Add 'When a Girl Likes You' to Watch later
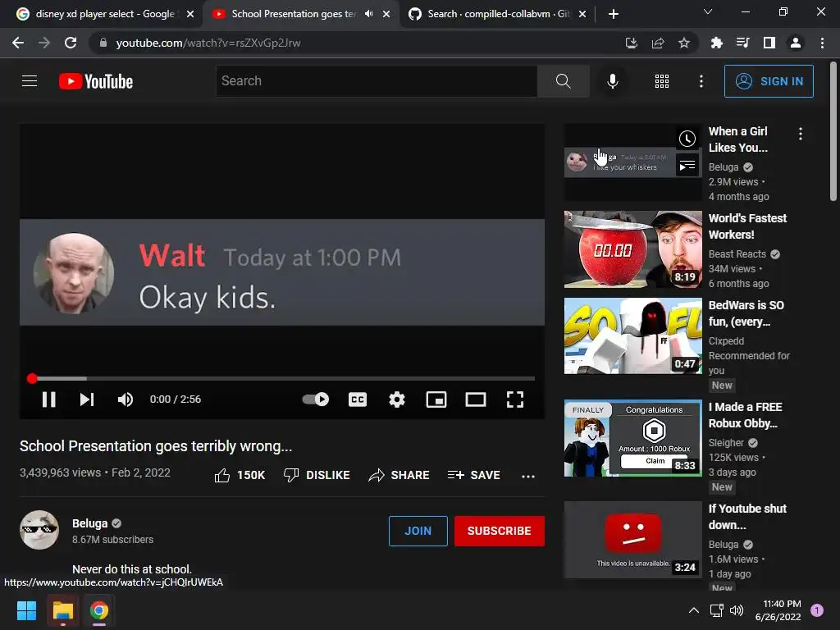This screenshot has width=840, height=630. (x=687, y=139)
